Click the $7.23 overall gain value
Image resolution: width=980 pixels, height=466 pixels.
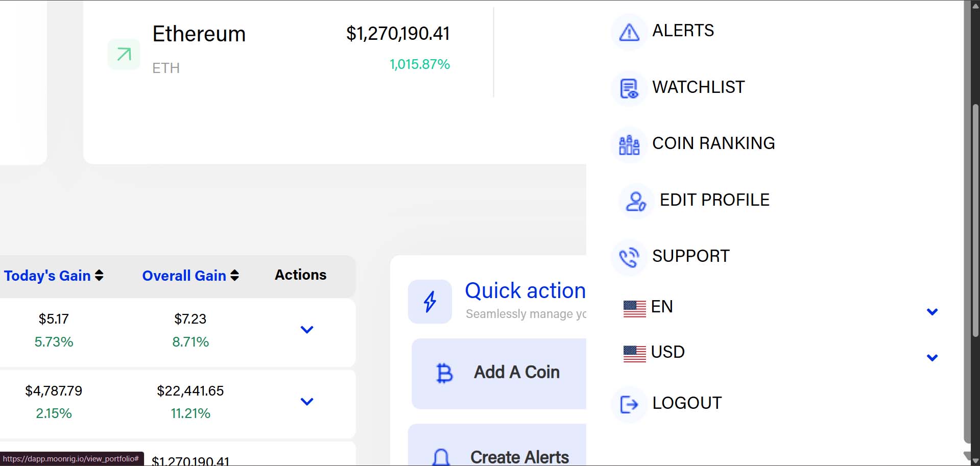(190, 319)
